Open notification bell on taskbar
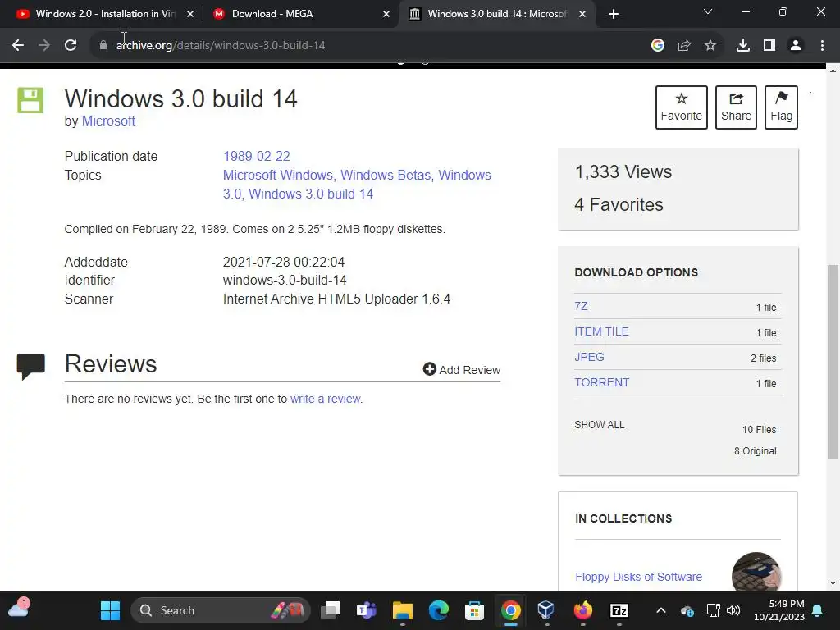840x630 pixels. click(818, 610)
